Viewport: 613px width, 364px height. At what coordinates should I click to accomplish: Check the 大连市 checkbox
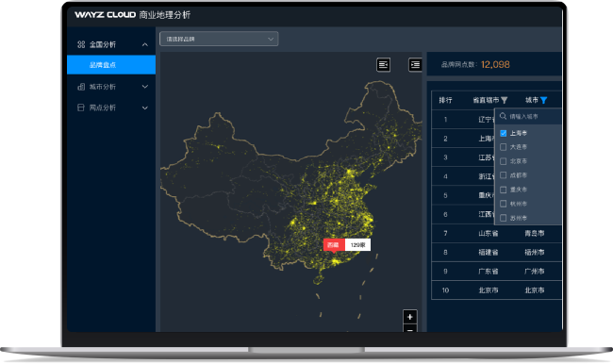tap(504, 147)
